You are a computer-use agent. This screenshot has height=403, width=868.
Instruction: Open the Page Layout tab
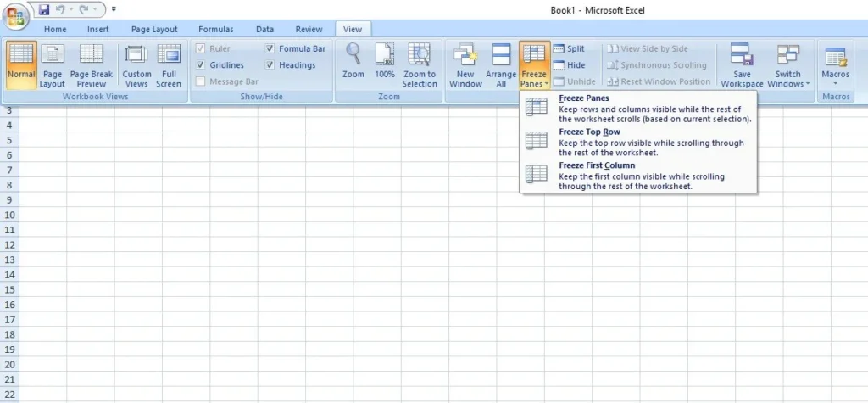coord(154,30)
